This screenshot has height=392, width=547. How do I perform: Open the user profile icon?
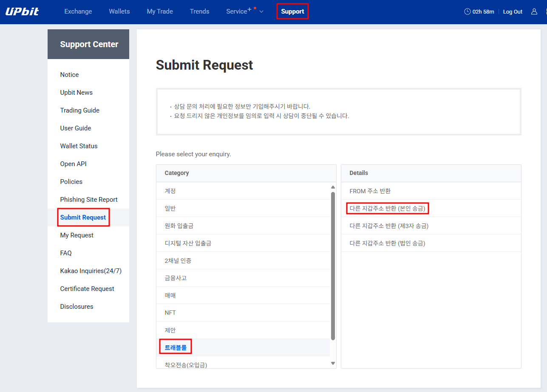coord(534,11)
